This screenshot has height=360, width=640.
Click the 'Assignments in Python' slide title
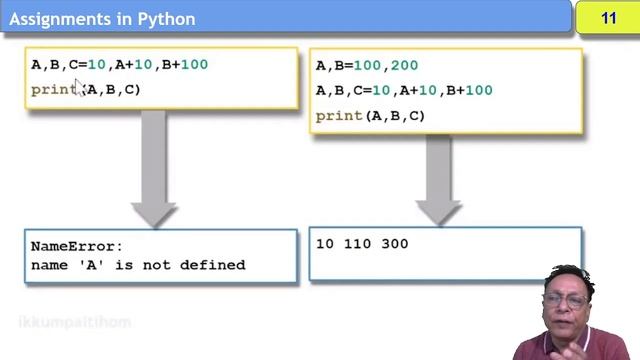pos(102,19)
